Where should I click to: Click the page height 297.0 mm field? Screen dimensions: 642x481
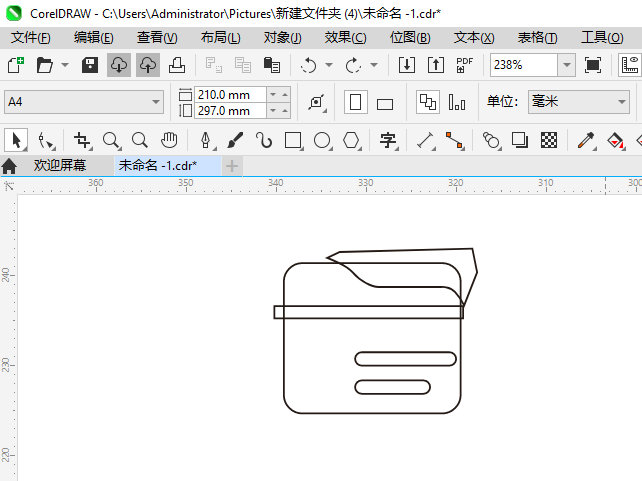230,111
